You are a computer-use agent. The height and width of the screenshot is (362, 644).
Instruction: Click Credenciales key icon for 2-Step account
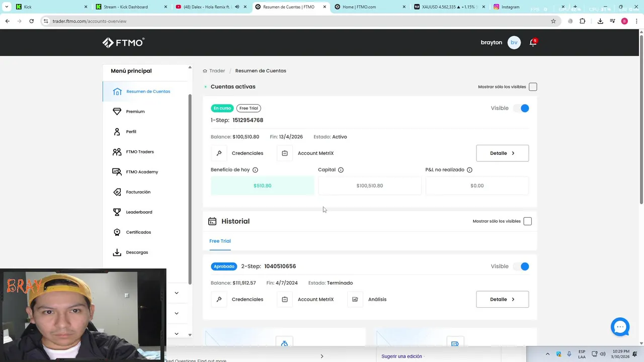(x=219, y=300)
